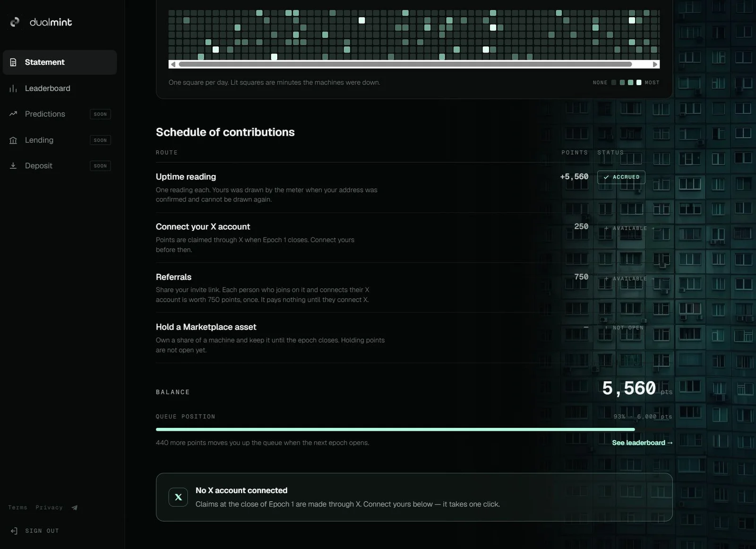
Task: Click the 250 points value
Action: pos(581,227)
